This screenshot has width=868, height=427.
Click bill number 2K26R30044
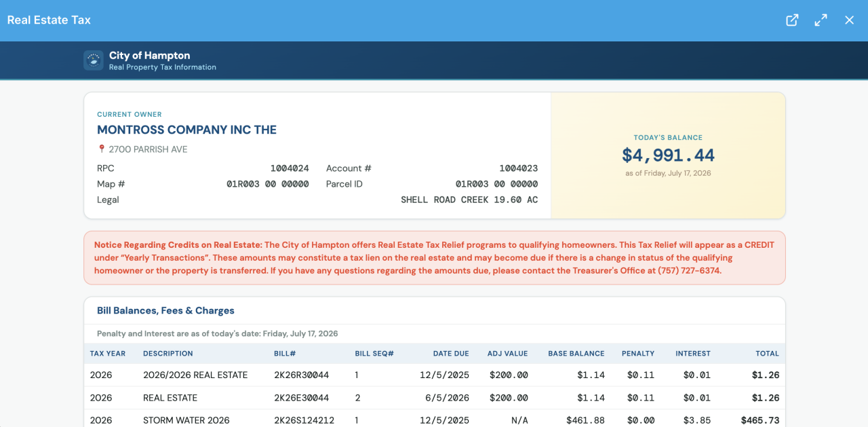[301, 375]
